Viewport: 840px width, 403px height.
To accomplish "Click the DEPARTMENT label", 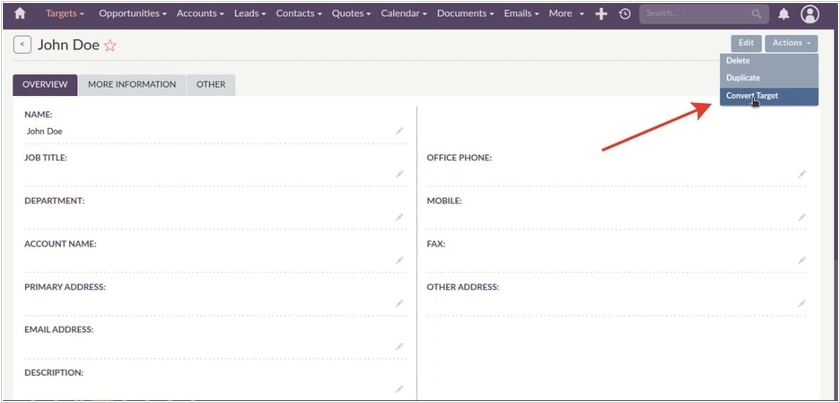I will click(x=55, y=201).
